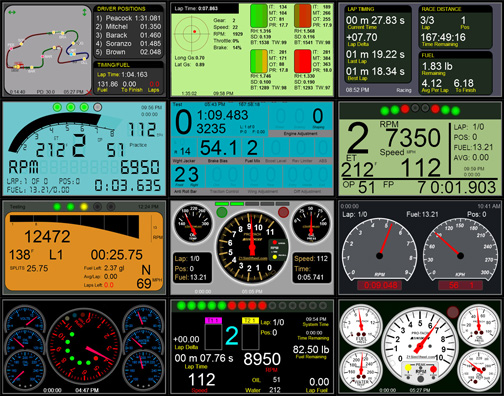Click the first green LED above the 7350 RPM readout
The width and height of the screenshot is (504, 396).
[x=385, y=110]
